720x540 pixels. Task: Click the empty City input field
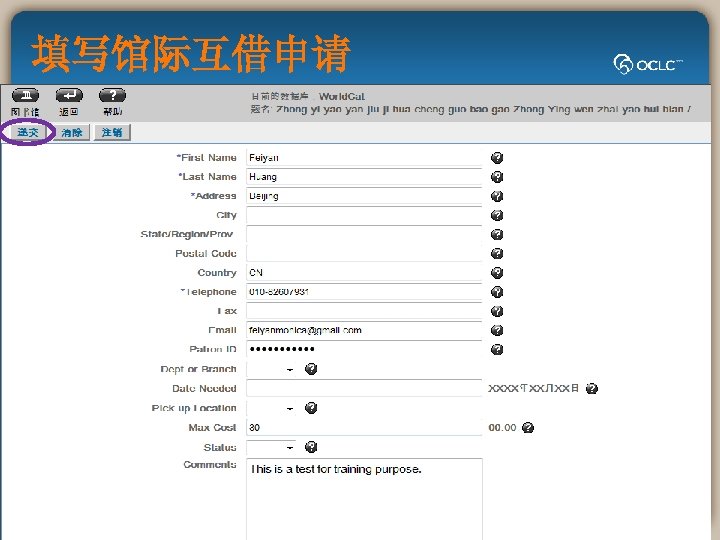(364, 215)
